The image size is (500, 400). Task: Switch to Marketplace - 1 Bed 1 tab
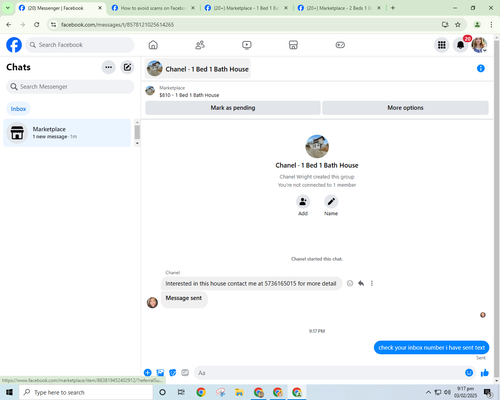click(x=246, y=8)
